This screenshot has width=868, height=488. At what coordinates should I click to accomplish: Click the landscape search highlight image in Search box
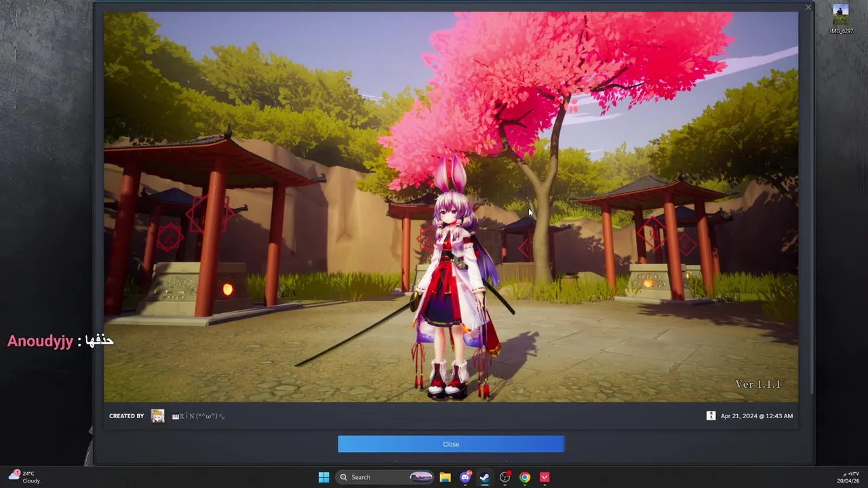point(420,477)
